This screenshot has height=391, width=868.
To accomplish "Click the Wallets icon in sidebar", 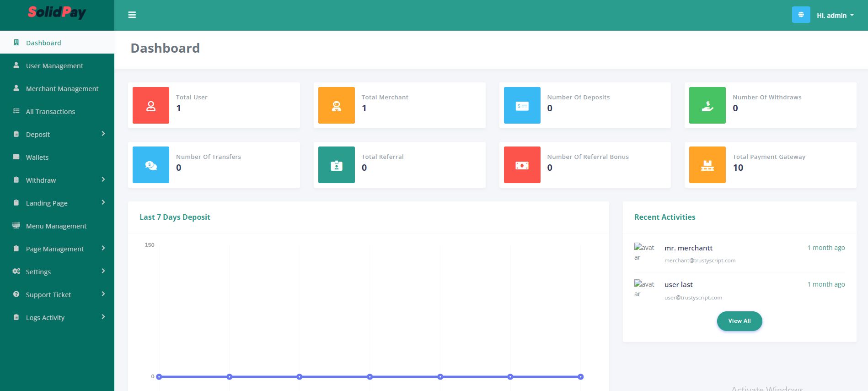I will coord(16,157).
